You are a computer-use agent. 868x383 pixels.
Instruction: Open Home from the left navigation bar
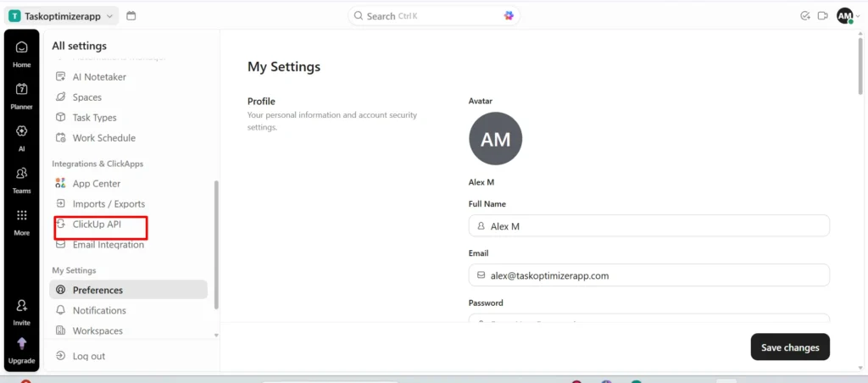(x=21, y=53)
